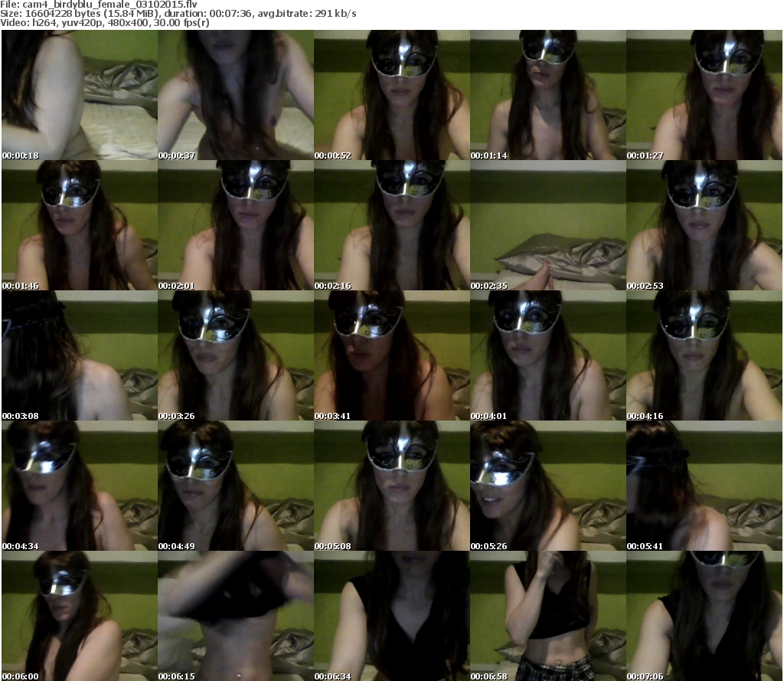Open the frame at 00:00:52
The height and width of the screenshot is (681, 784).
point(391,95)
